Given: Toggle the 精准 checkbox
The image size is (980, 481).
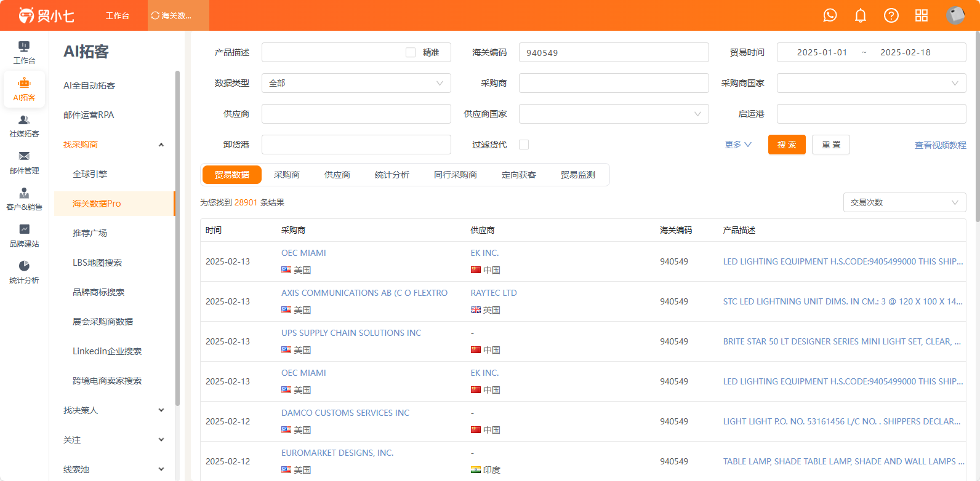Looking at the screenshot, I should click(411, 52).
